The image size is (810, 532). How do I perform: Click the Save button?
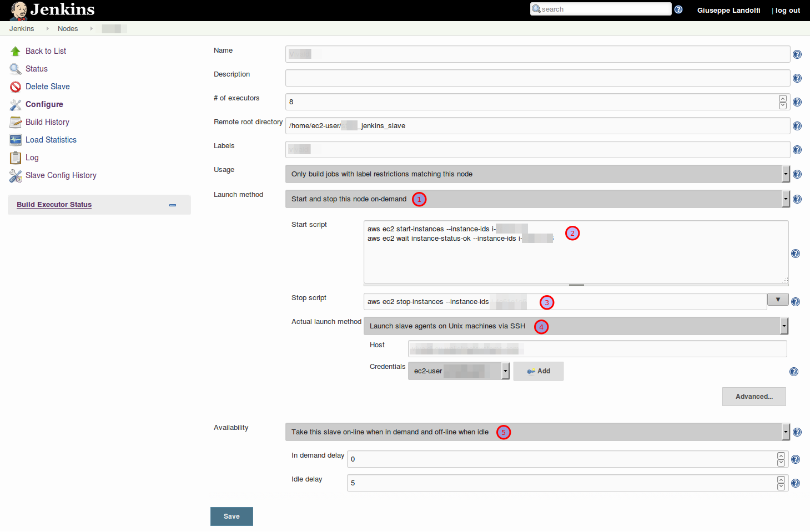pyautogui.click(x=232, y=516)
